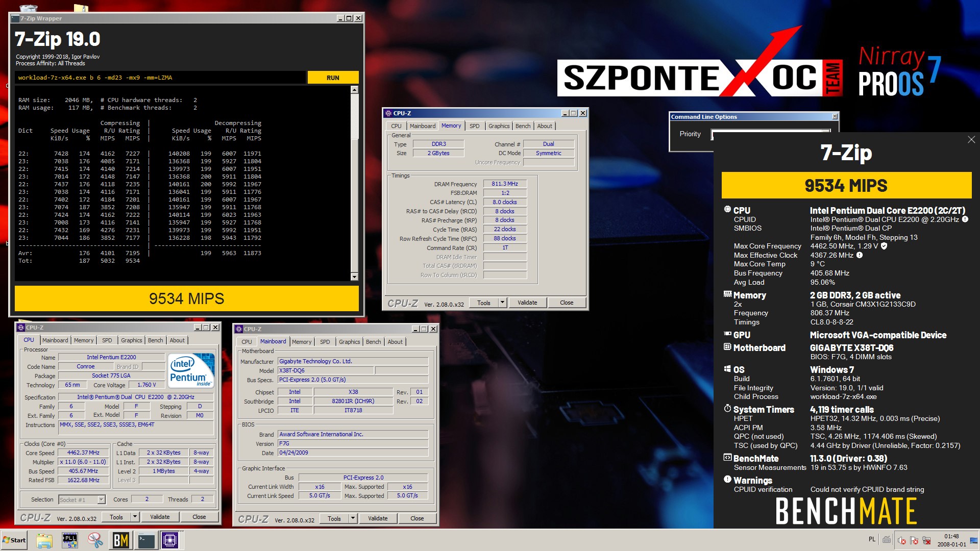Viewport: 980px width, 551px height.
Task: Open the Tools dropdown arrow in Memory CPU-Z window
Action: [x=502, y=303]
